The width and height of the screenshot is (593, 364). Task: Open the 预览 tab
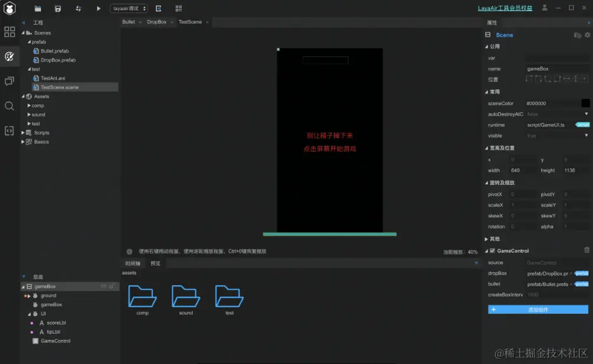(155, 263)
